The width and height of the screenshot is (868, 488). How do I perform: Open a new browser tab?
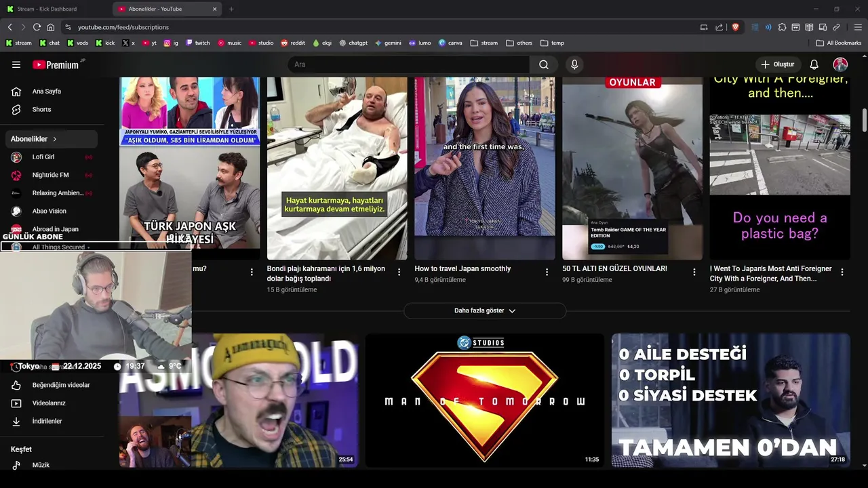231,9
